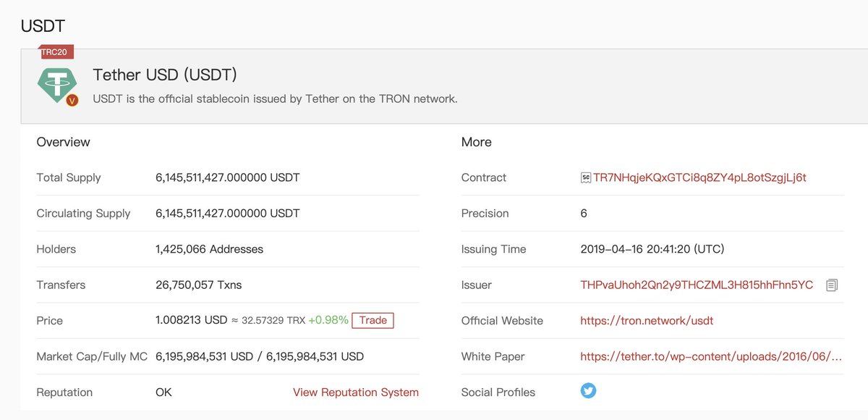Click the Total Supply value

(x=227, y=177)
